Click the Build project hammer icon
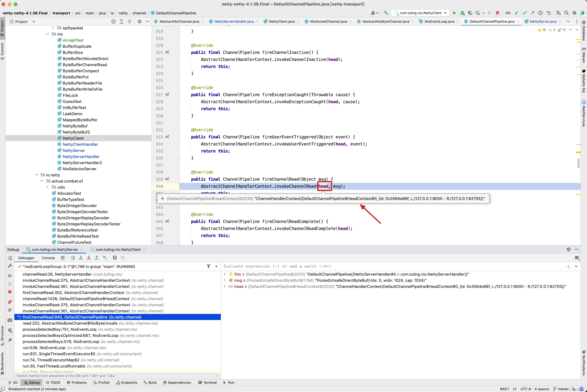 click(x=386, y=13)
